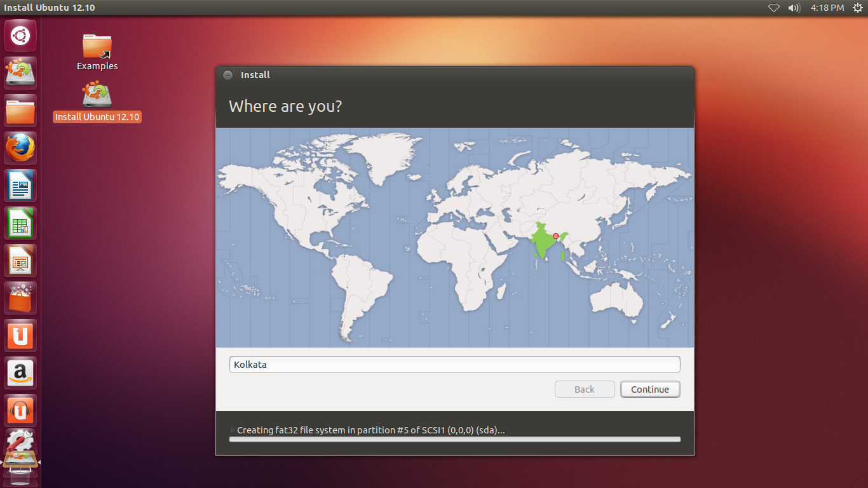Click the red location pin on map
868x488 pixels.
[555, 236]
